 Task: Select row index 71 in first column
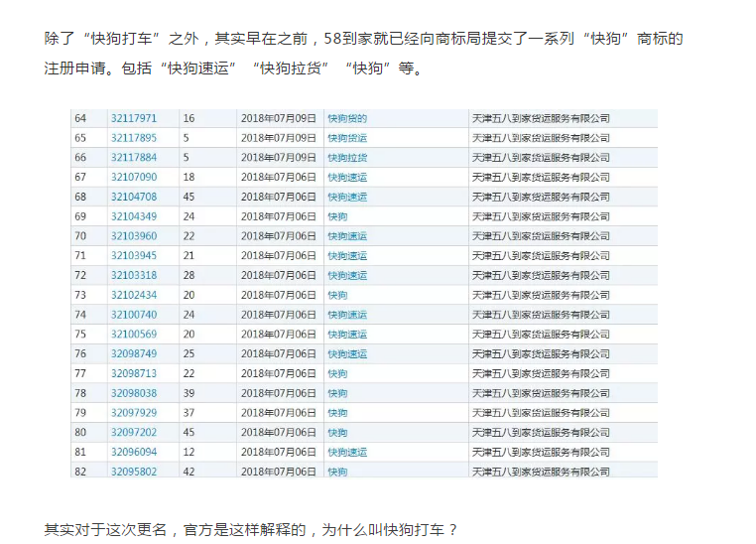coord(80,255)
